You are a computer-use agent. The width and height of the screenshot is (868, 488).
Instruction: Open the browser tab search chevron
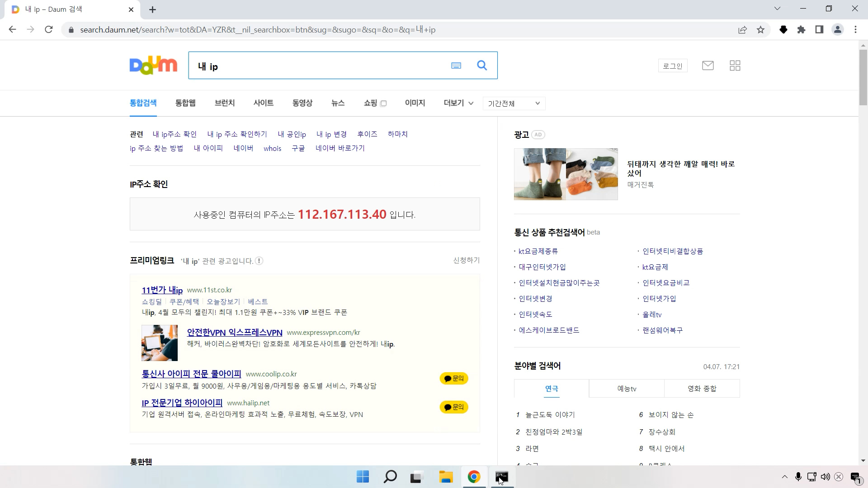(778, 8)
